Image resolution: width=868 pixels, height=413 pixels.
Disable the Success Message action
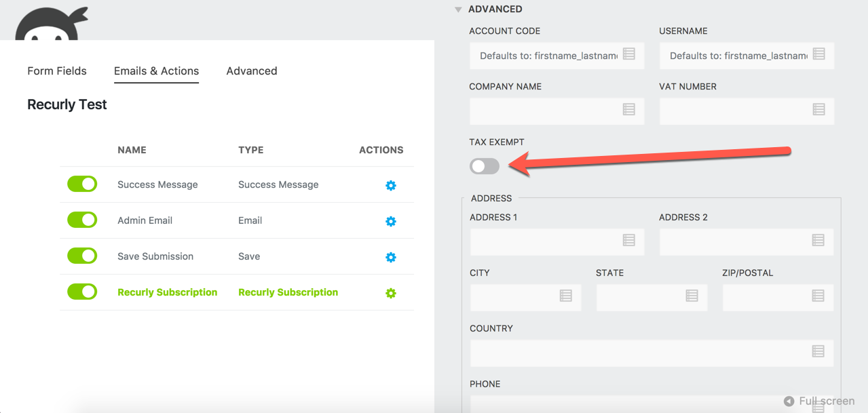(x=81, y=184)
